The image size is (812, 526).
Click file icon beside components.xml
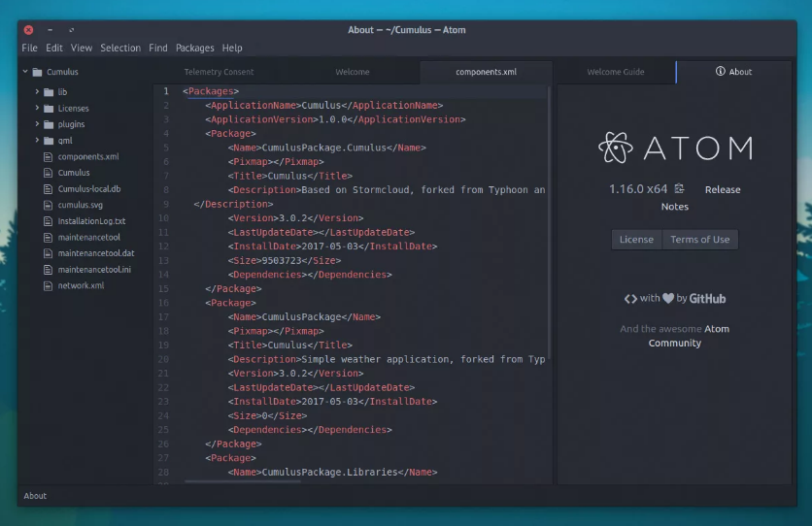(49, 156)
